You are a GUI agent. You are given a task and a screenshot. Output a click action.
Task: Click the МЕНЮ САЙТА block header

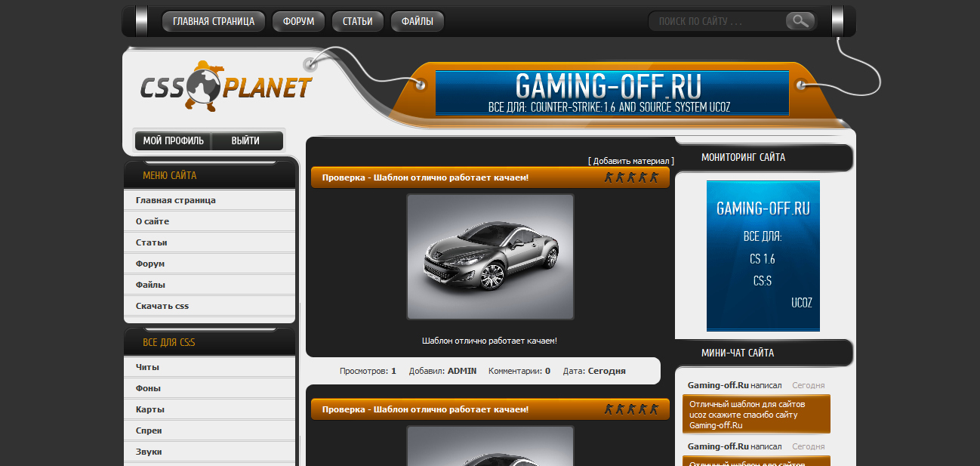click(x=210, y=175)
